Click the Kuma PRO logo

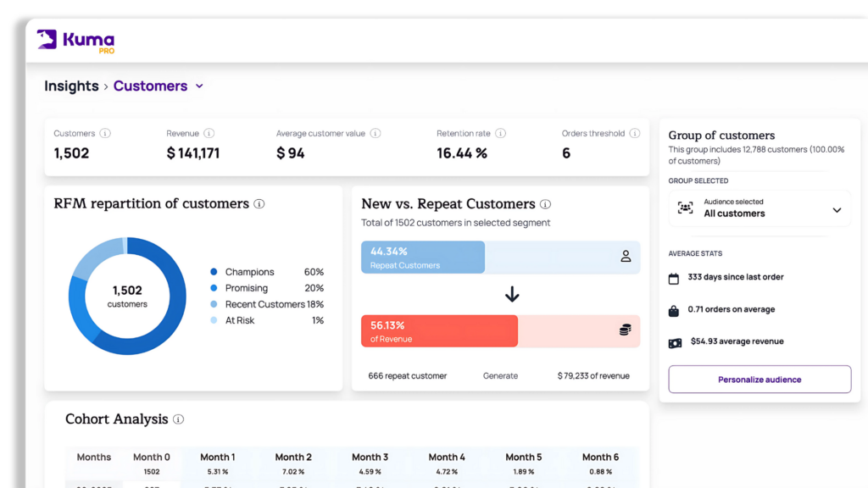click(75, 41)
